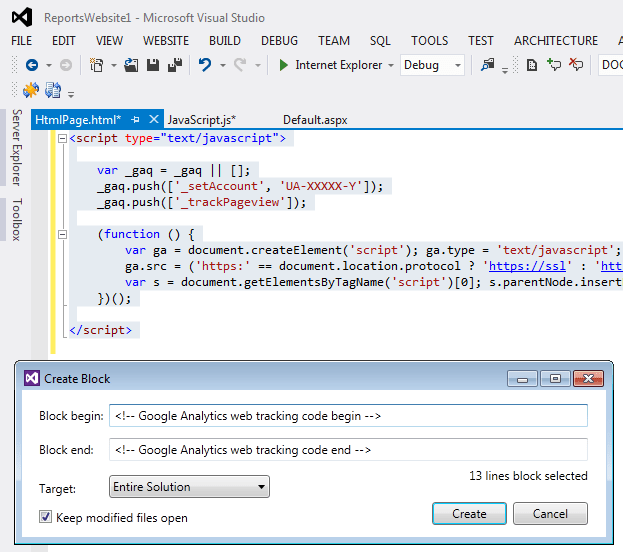Screen dimensions: 623x552
Task: Toggle Keep modified files open checkbox
Action: click(45, 517)
